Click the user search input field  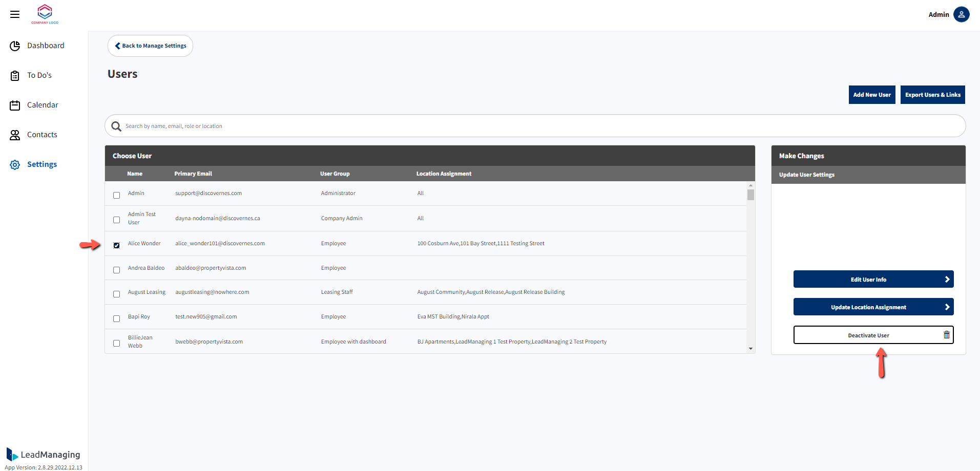point(535,126)
